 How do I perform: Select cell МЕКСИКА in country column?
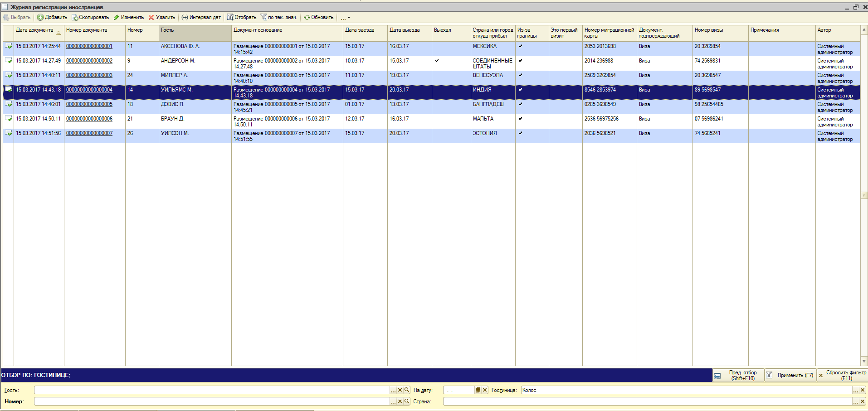tap(493, 49)
